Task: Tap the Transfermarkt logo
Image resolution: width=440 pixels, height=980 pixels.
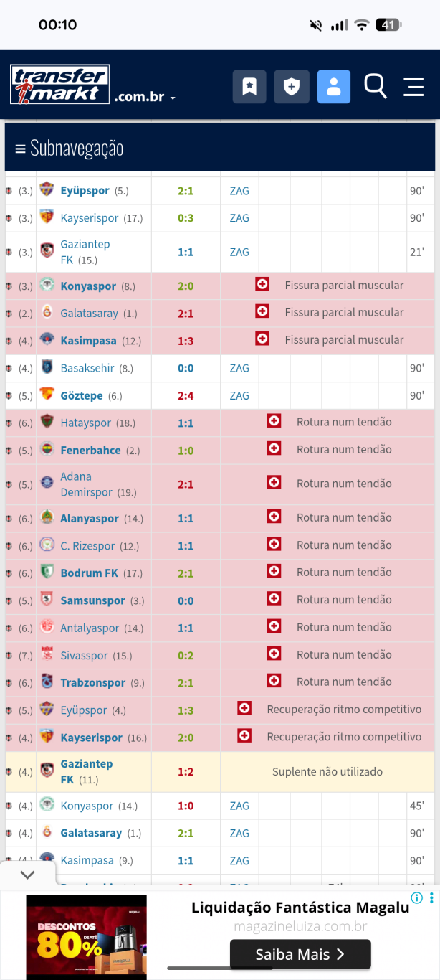Action: click(x=60, y=85)
